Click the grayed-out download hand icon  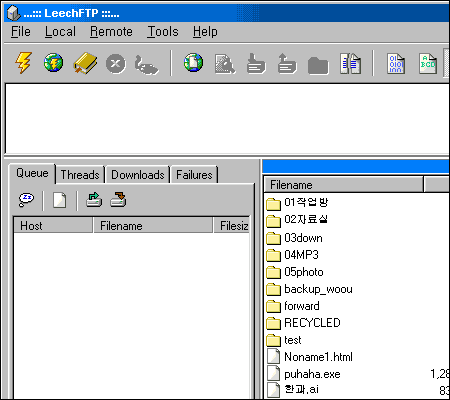pos(256,63)
